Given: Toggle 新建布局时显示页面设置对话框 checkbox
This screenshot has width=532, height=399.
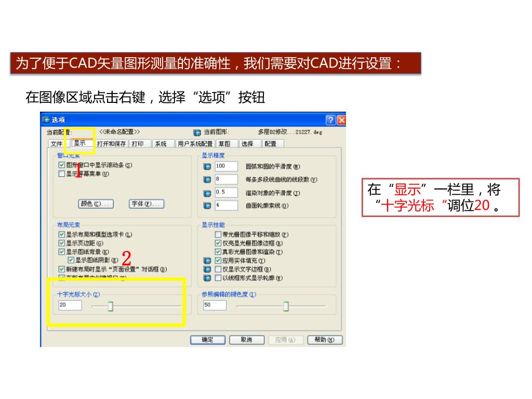Looking at the screenshot, I should click(x=61, y=269).
